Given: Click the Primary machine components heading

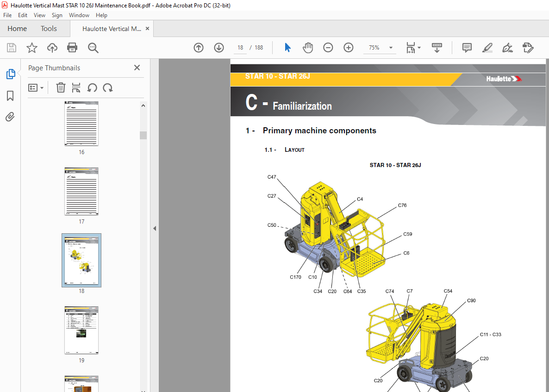Looking at the screenshot, I should click(x=319, y=131).
